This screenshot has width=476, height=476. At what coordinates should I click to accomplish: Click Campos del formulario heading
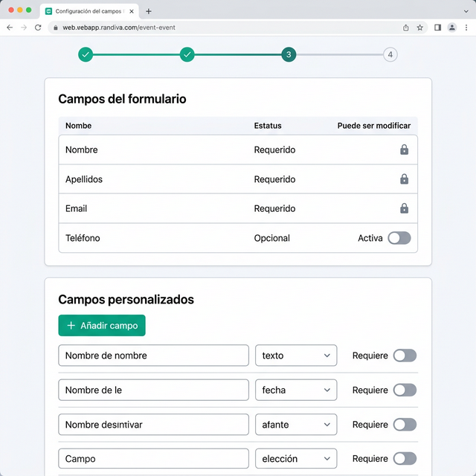122,99
